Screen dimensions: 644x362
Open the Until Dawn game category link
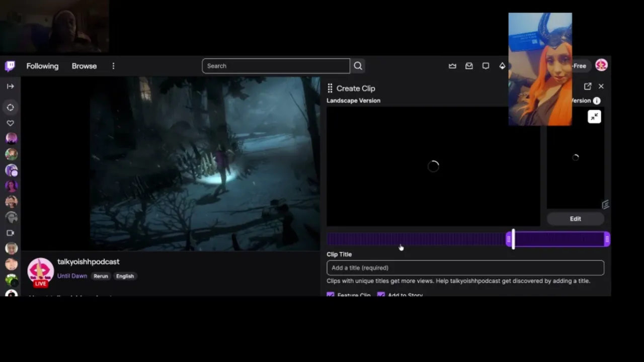[x=72, y=276]
